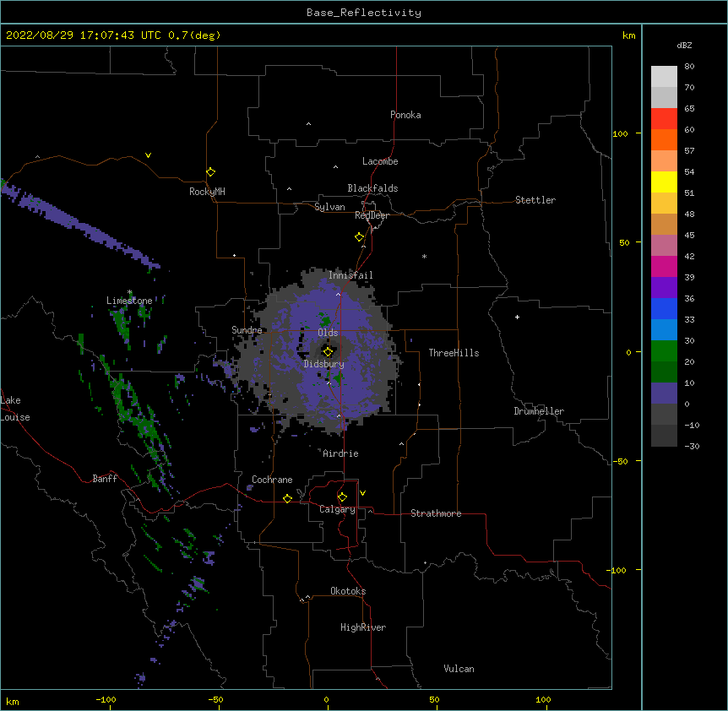This screenshot has width=728, height=711.
Task: Click the ThreeHills town label
Action: (454, 353)
